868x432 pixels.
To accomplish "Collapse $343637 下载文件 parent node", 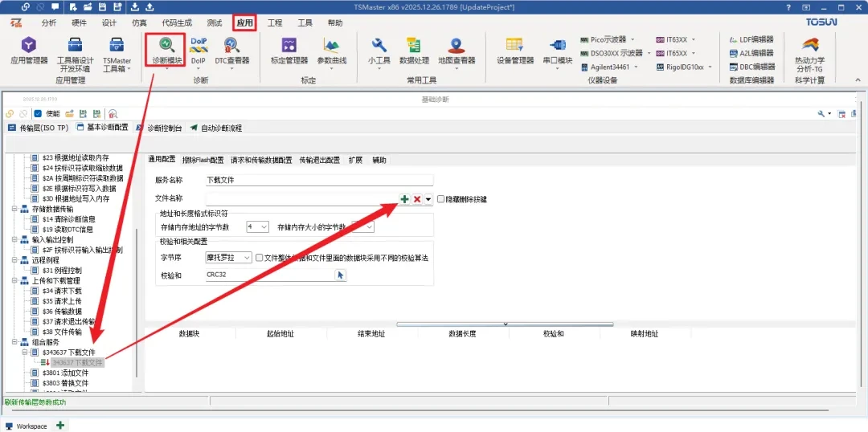I will coord(24,353).
